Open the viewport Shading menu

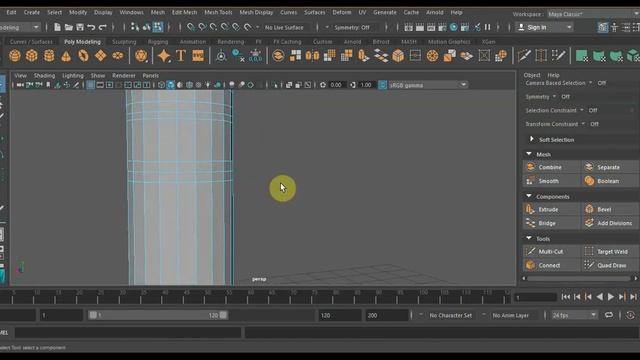coord(44,76)
